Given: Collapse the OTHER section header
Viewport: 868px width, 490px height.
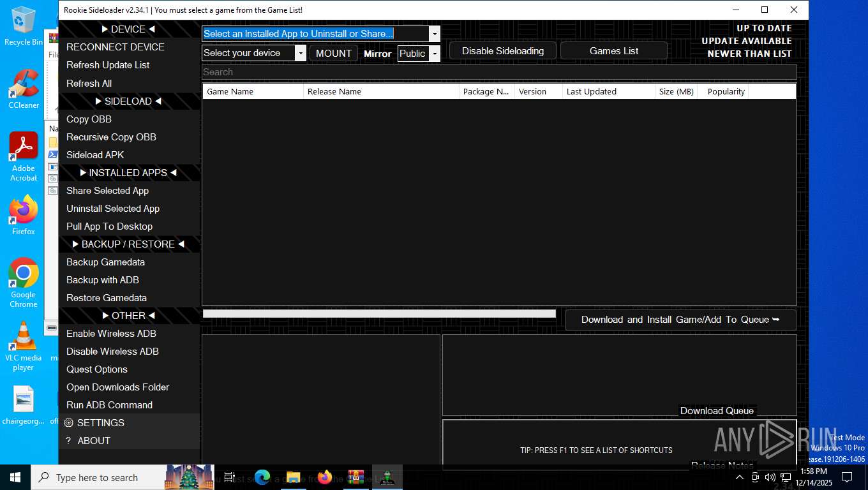Looking at the screenshot, I should click(129, 315).
